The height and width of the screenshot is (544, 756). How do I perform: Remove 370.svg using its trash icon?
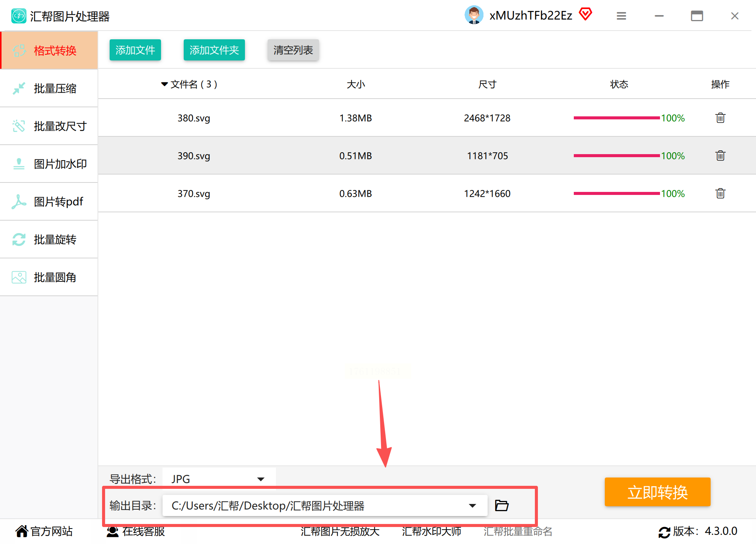tap(720, 193)
